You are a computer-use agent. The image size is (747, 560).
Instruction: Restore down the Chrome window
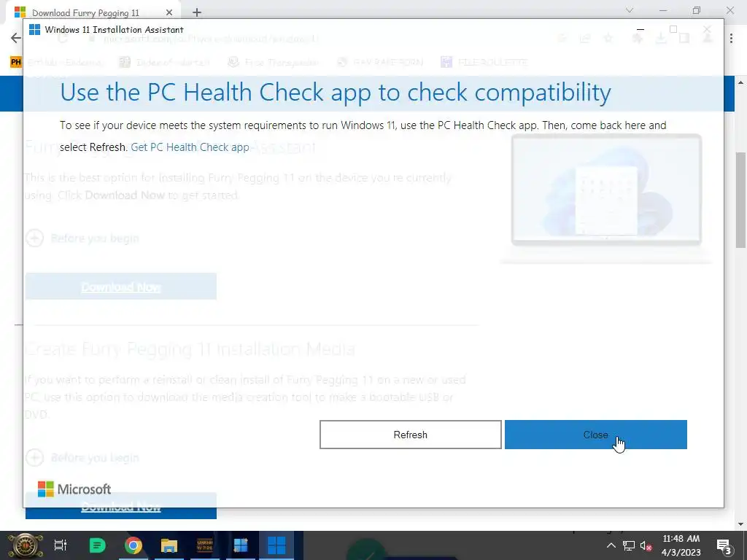coord(697,10)
